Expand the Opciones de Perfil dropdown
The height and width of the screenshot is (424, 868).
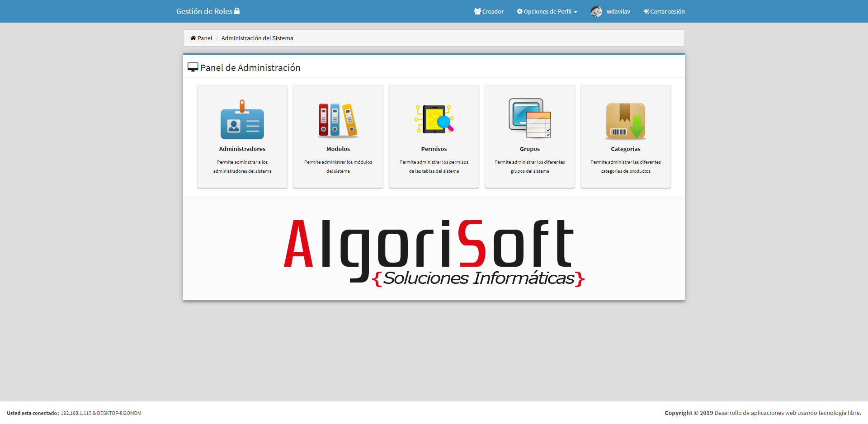coord(547,12)
